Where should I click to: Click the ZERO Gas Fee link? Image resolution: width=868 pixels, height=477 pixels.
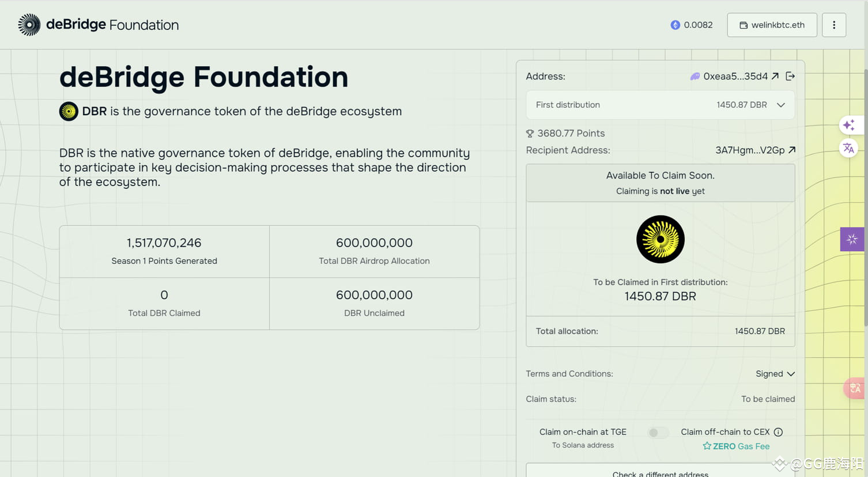pos(736,446)
